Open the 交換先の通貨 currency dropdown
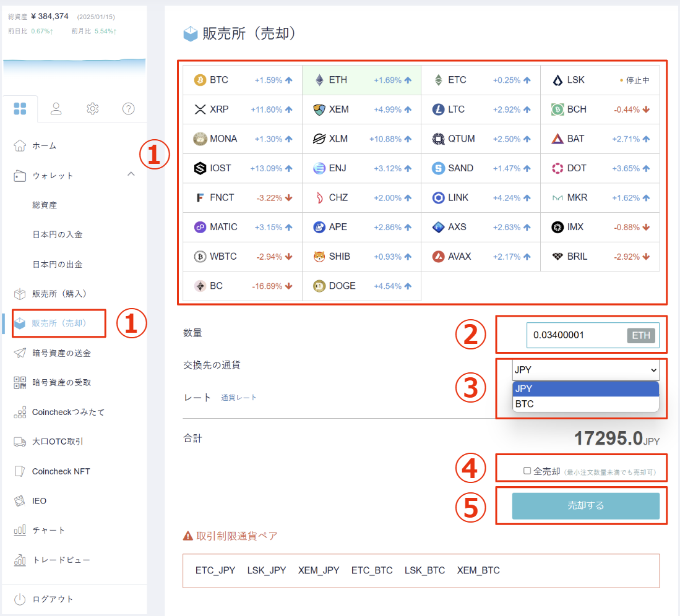Screen dimensions: 680x616 pos(585,370)
